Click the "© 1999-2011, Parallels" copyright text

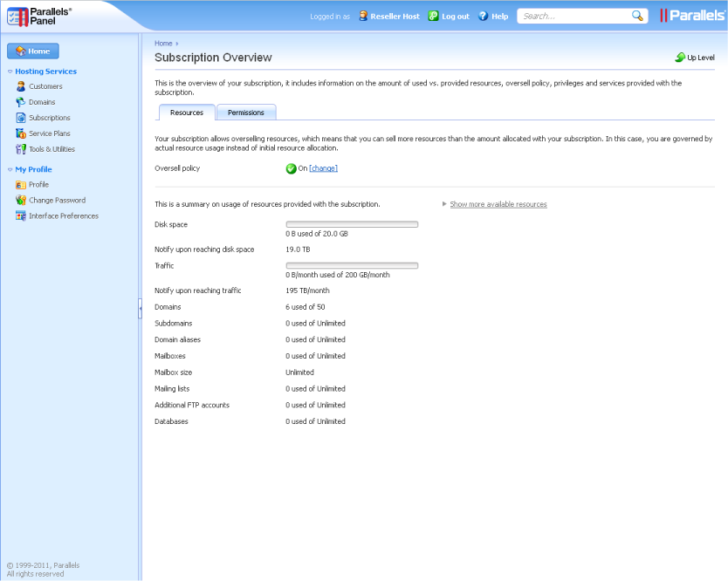point(43,565)
